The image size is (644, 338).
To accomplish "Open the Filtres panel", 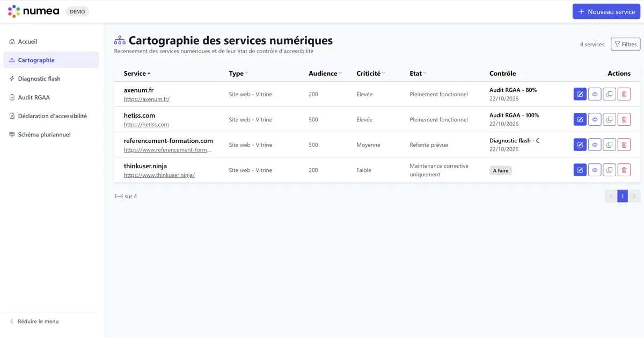I will pos(625,44).
